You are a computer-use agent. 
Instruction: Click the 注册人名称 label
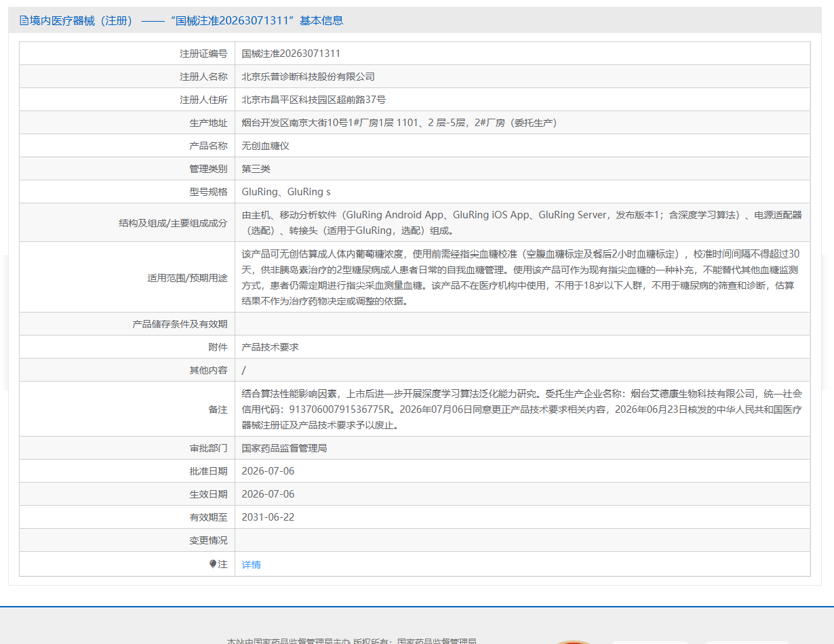click(203, 77)
